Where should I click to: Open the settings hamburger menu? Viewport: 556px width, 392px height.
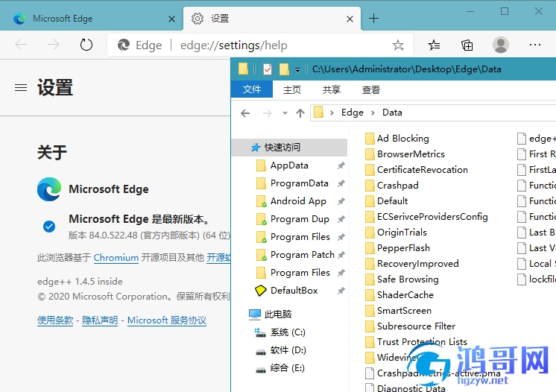pyautogui.click(x=21, y=87)
